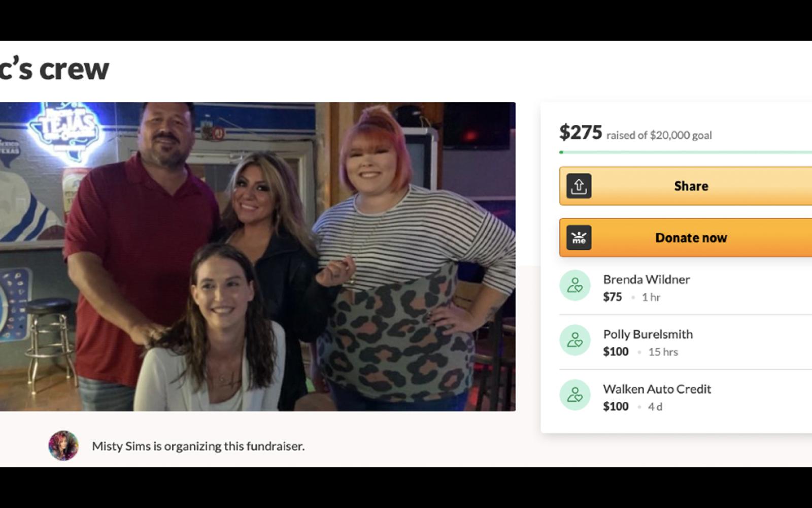Click Polly Burelsmith's donor avatar icon
The image size is (812, 508).
click(x=575, y=340)
